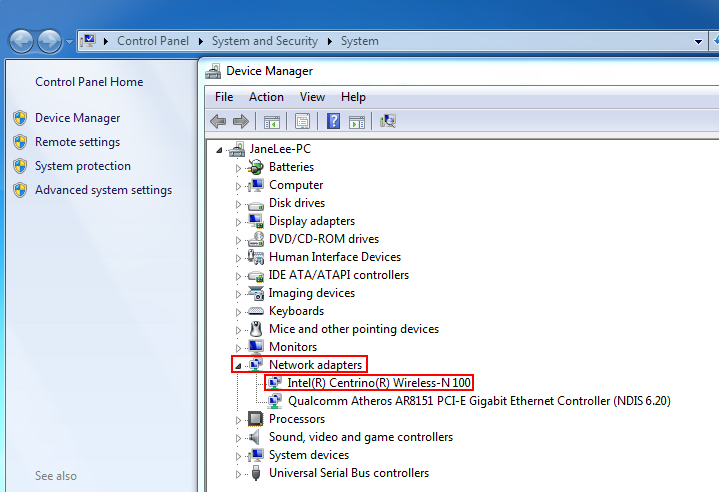Open the Action menu

266,97
